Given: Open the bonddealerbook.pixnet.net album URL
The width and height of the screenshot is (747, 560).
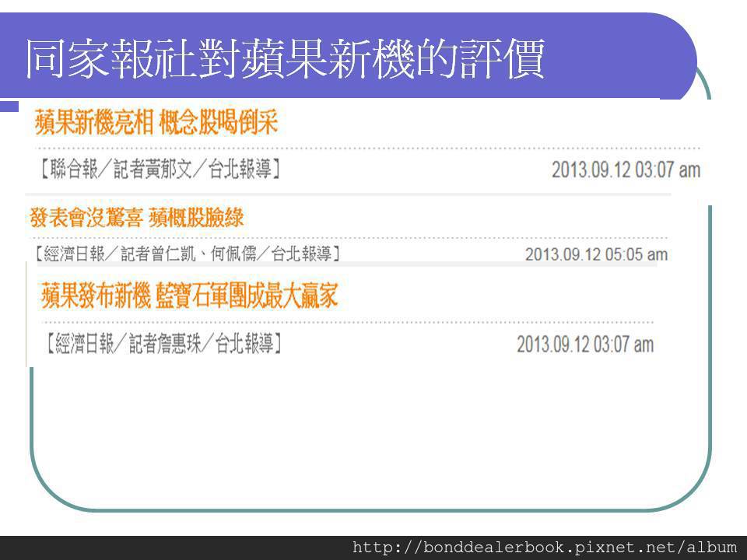Looking at the screenshot, I should click(x=545, y=547).
